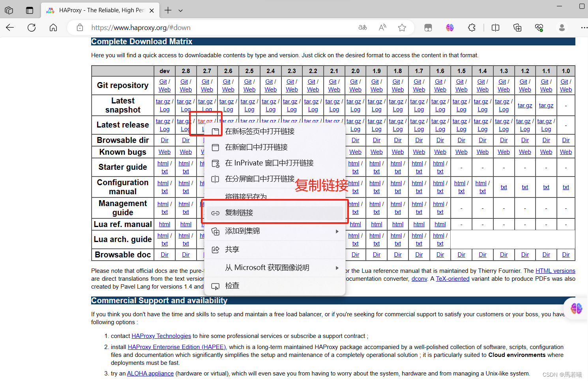Open HAProxy Technologies link
Screen dimensions: 588x381
tap(161, 336)
